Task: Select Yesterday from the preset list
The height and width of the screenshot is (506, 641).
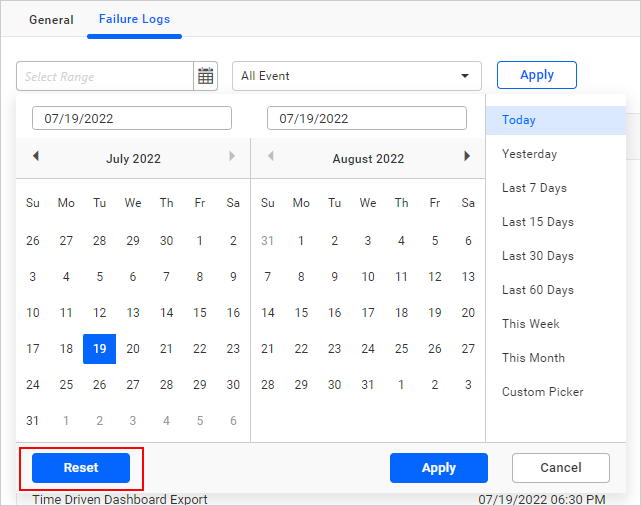Action: pyautogui.click(x=529, y=154)
